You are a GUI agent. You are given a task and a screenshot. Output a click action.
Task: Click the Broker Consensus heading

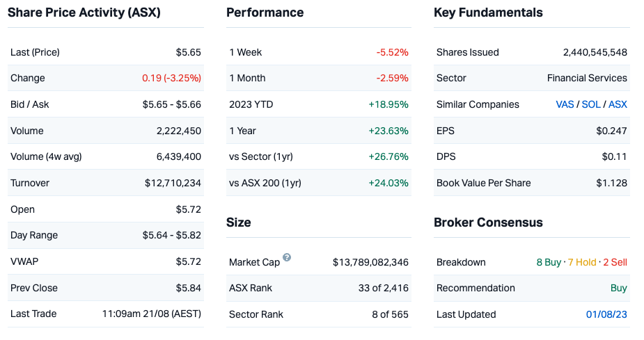[488, 222]
